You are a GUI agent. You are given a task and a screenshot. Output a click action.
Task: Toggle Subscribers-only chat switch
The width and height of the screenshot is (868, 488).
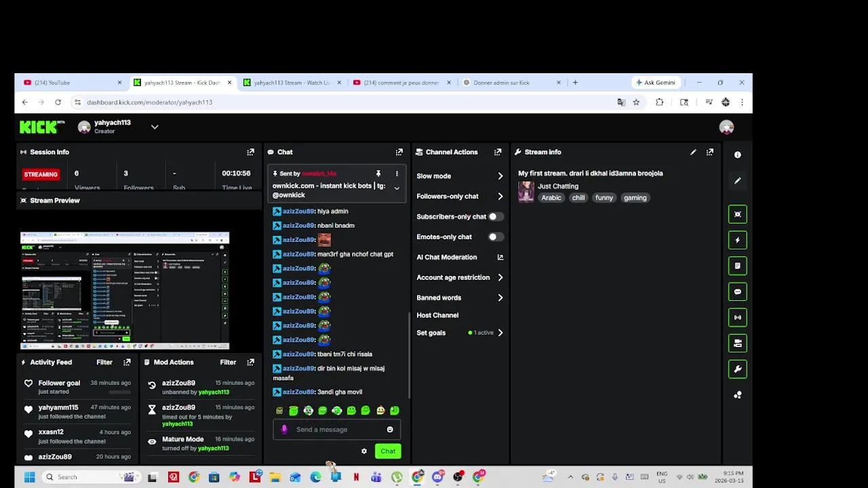pos(496,217)
